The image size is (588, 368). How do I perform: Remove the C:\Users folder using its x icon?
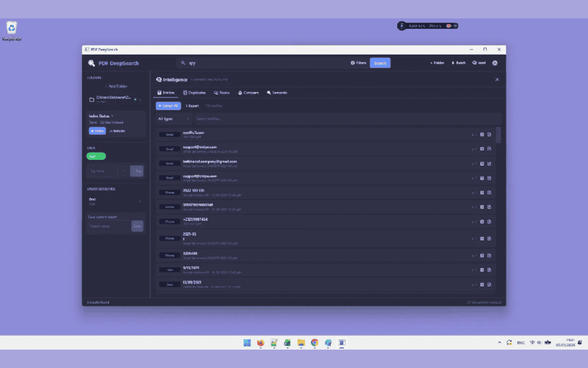[x=140, y=99]
